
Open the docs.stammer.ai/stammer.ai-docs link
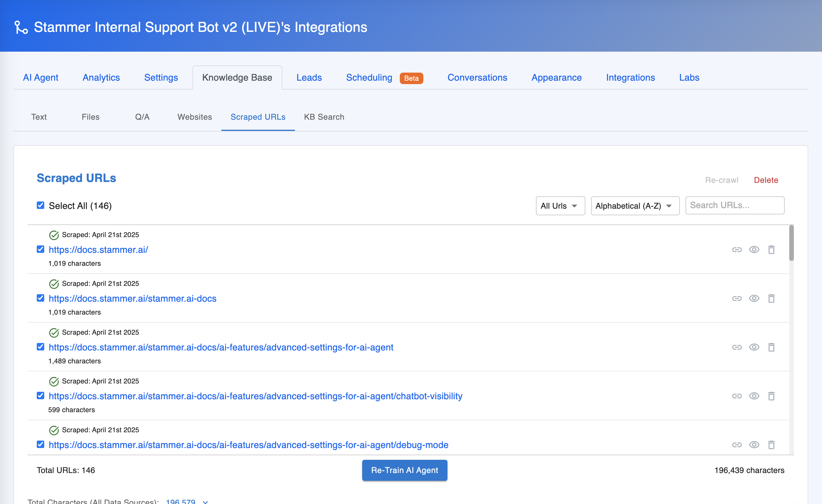(132, 298)
